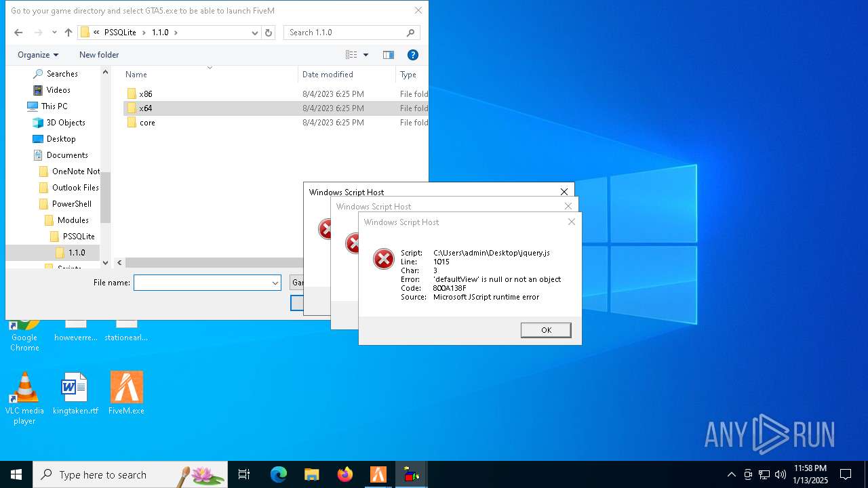Close the middle Windows Script Host dialog
Image resolution: width=868 pixels, height=488 pixels.
pyautogui.click(x=568, y=206)
